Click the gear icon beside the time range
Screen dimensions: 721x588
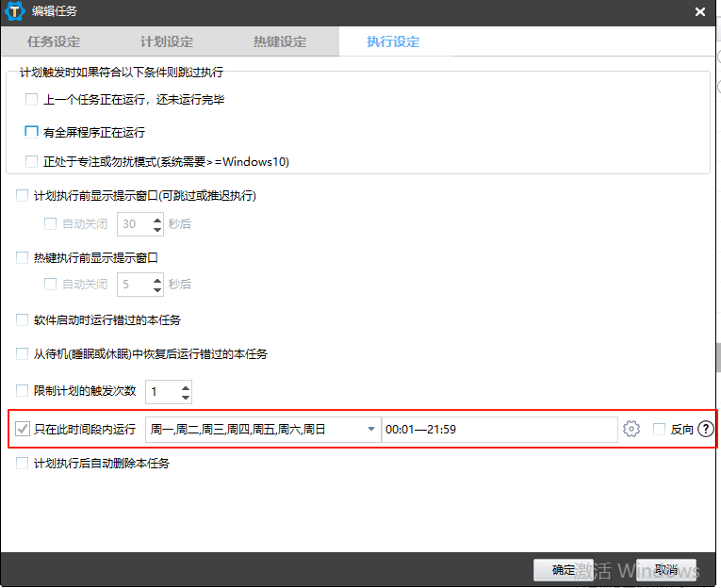point(631,430)
